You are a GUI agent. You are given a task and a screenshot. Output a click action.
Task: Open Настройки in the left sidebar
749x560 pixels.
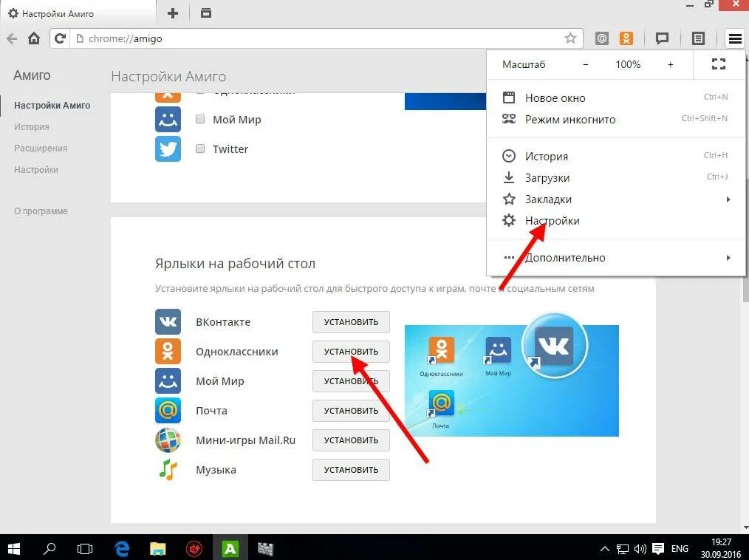[x=36, y=170]
